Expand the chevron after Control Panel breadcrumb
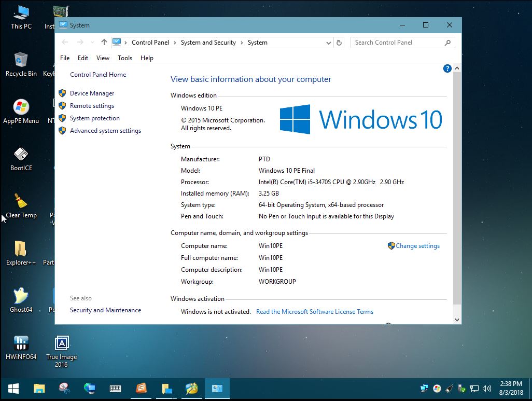 coord(175,43)
